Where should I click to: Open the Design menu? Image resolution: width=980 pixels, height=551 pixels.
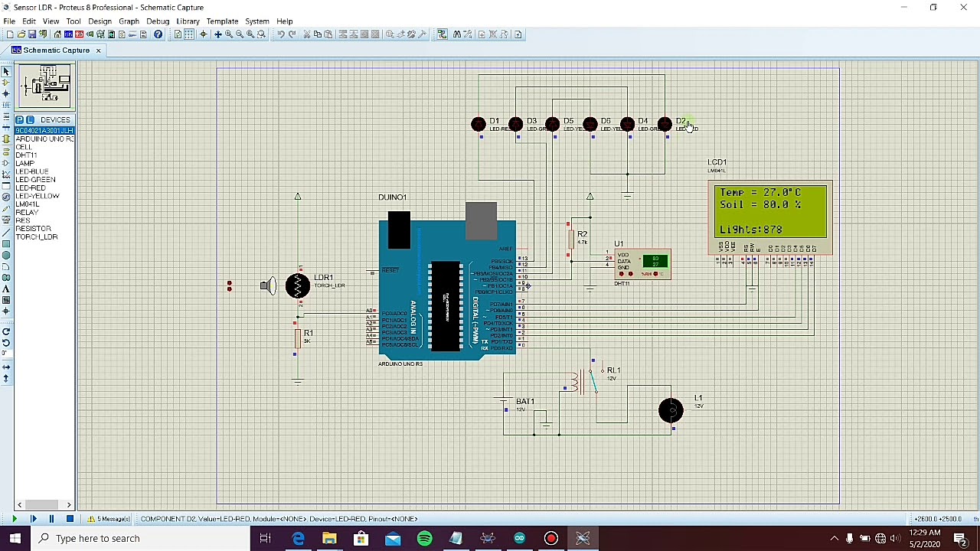tap(100, 21)
